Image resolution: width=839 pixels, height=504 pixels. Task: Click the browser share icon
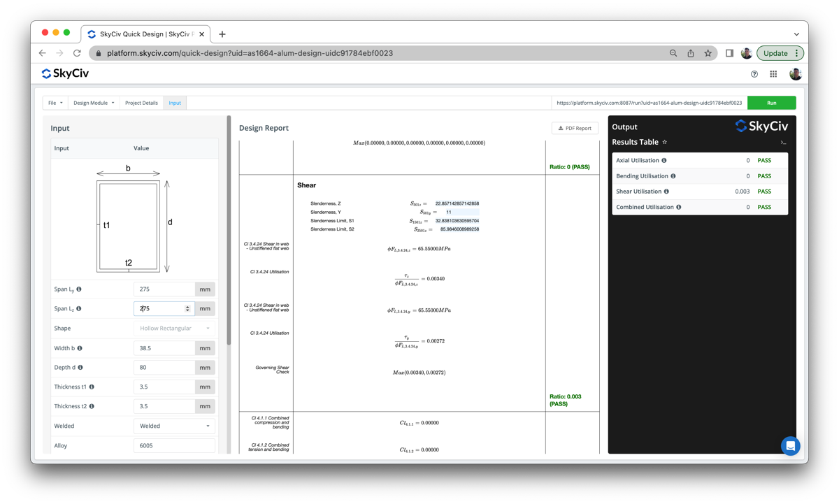[691, 53]
